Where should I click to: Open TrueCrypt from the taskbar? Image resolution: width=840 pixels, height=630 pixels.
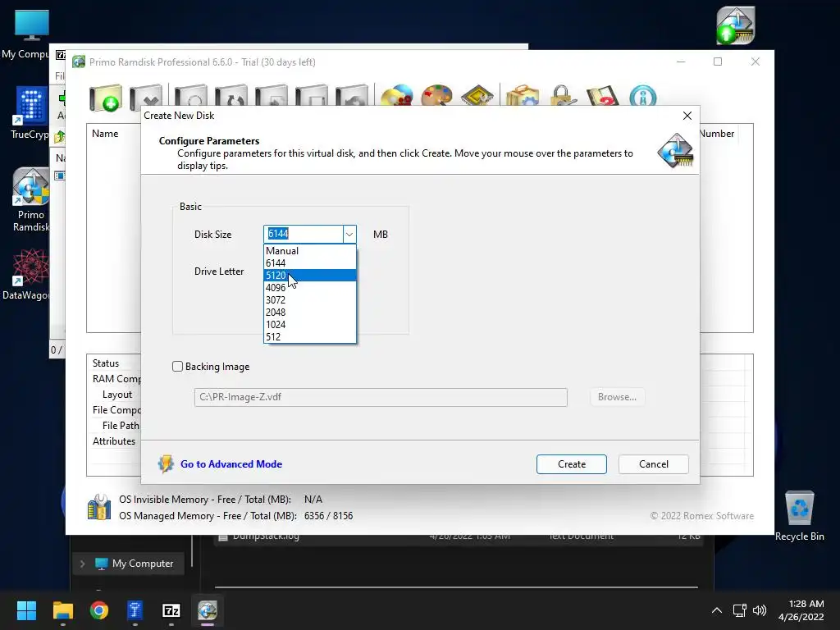(x=135, y=610)
